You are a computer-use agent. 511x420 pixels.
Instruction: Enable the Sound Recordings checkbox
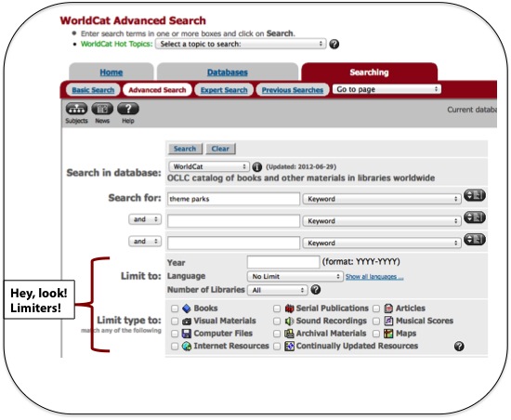click(x=277, y=322)
